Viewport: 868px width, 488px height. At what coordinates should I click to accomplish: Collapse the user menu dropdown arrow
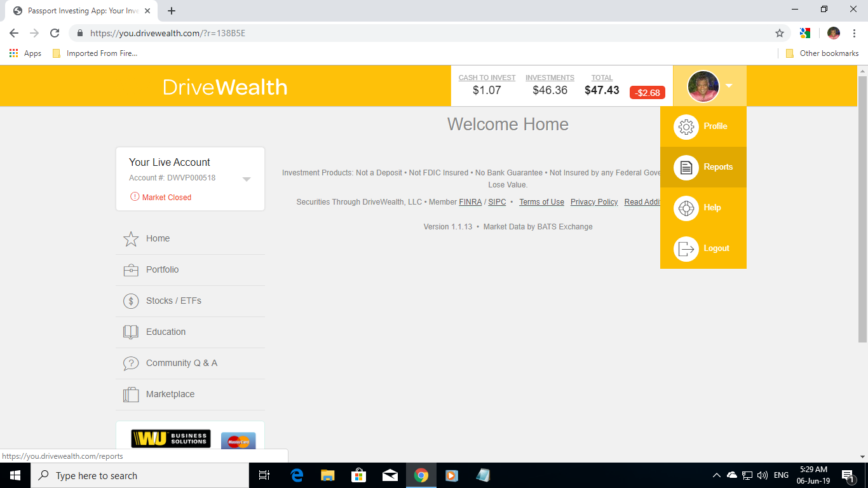729,86
